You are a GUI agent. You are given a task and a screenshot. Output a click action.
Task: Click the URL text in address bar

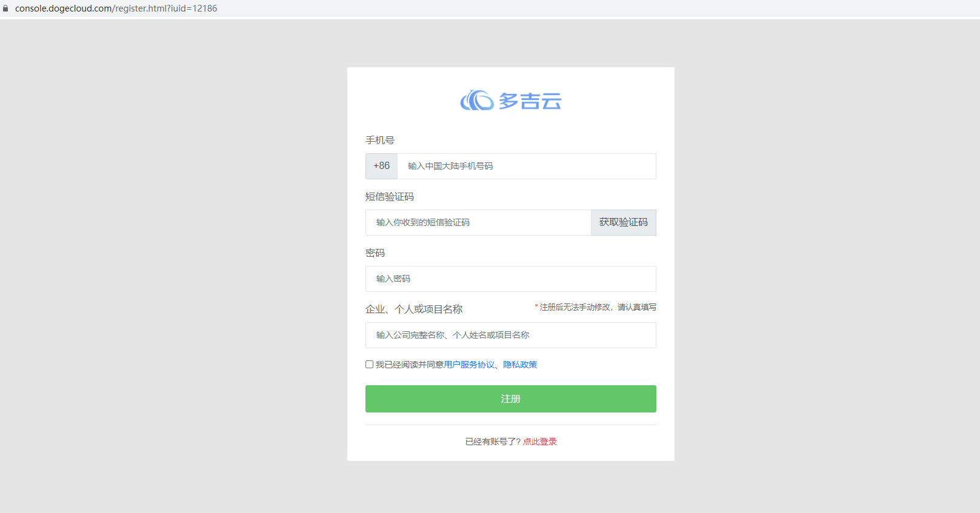[116, 8]
